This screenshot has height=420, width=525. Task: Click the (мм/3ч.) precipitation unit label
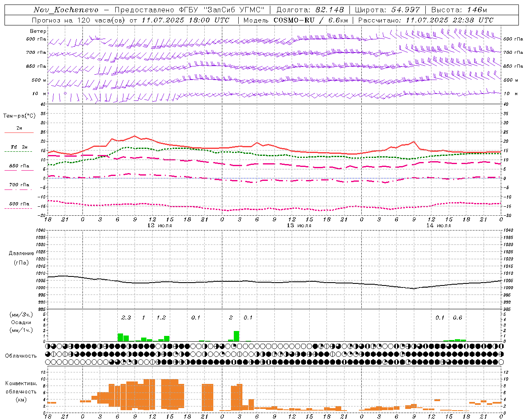[21, 315]
